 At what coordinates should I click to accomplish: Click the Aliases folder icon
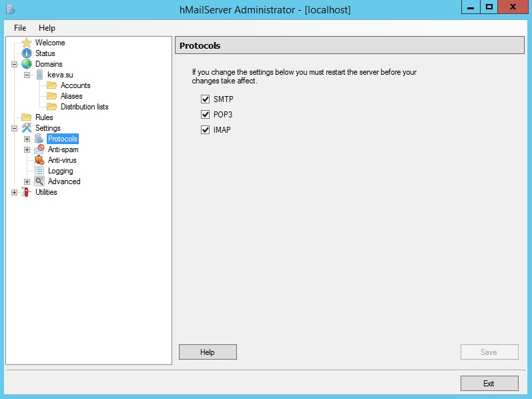[x=51, y=96]
